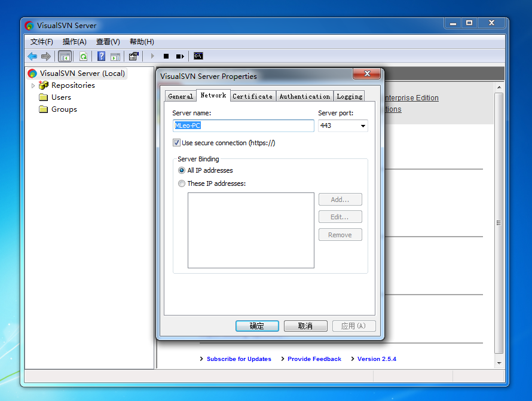Click the vertical scrollbar thumb
Image resolution: width=532 pixels, height=401 pixels.
click(499, 224)
